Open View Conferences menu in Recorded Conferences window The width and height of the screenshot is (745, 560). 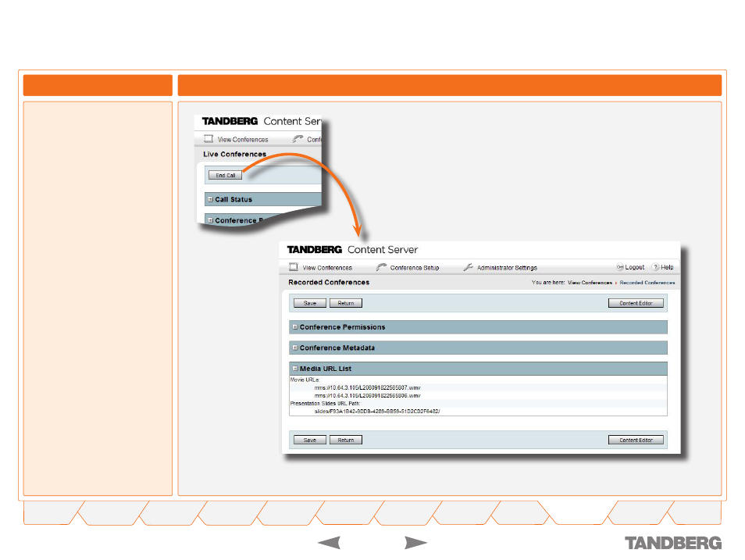tap(327, 268)
